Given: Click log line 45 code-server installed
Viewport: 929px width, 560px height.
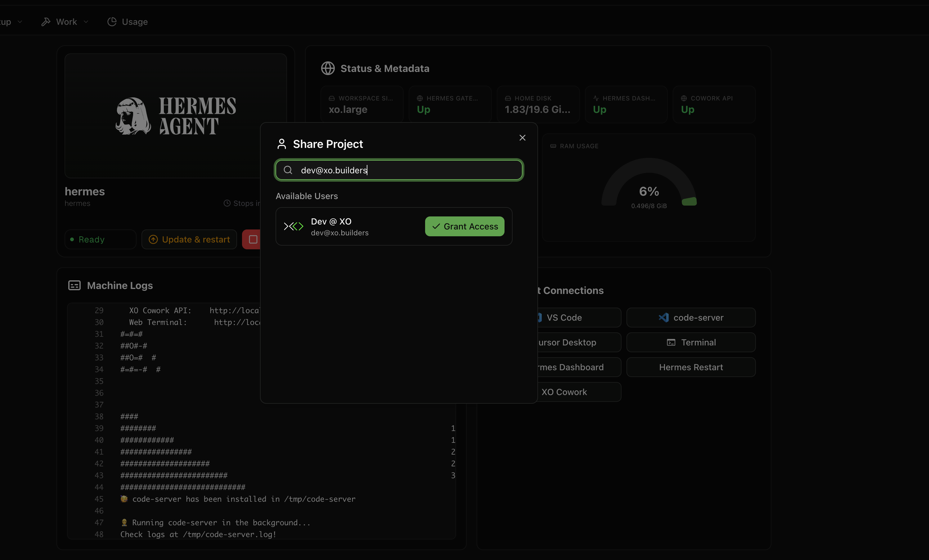Looking at the screenshot, I should [238, 499].
